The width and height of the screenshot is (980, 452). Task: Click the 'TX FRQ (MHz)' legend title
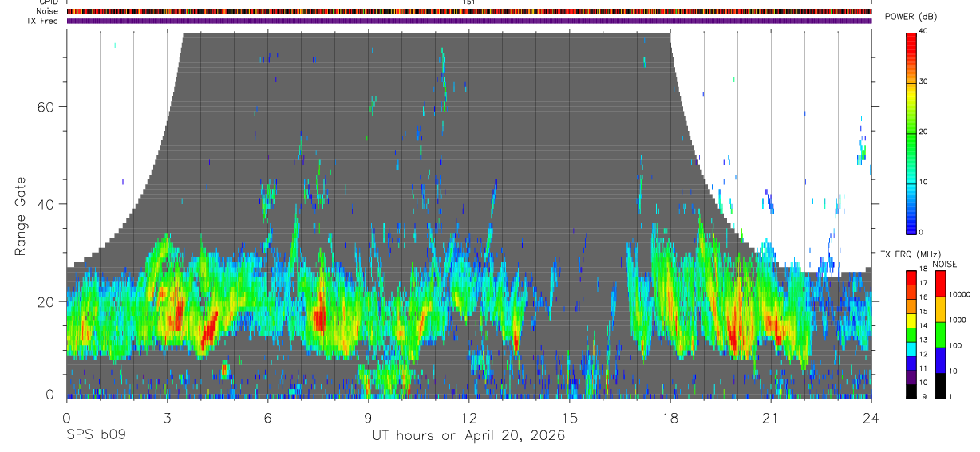(910, 254)
